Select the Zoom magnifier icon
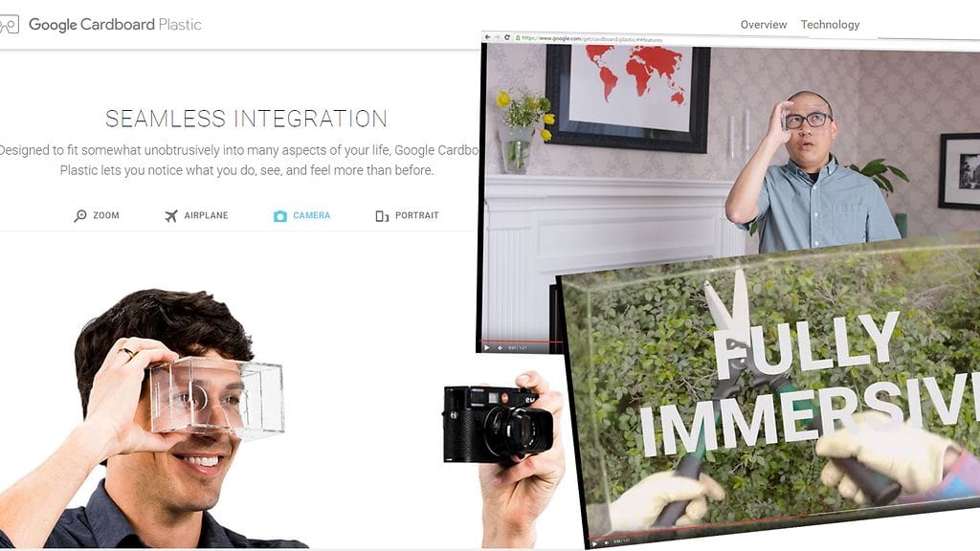980x551 pixels. point(80,216)
